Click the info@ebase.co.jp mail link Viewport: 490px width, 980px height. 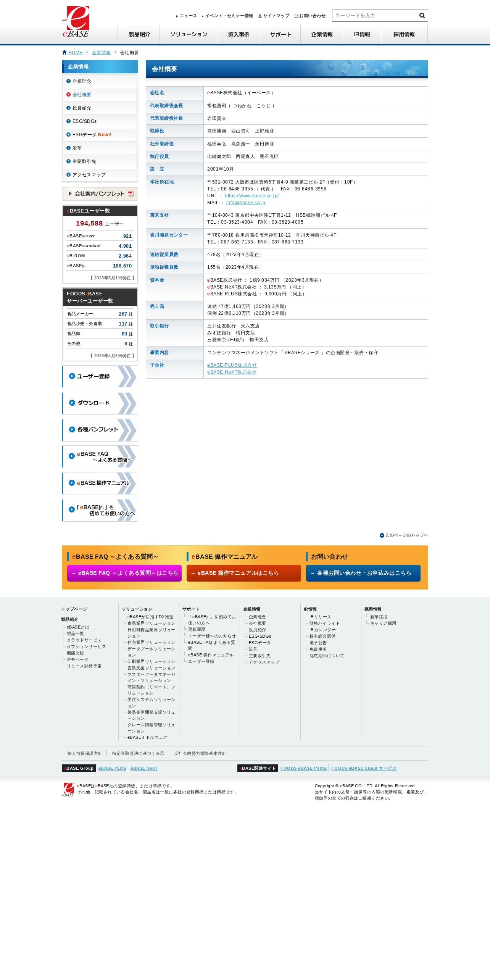pos(245,203)
